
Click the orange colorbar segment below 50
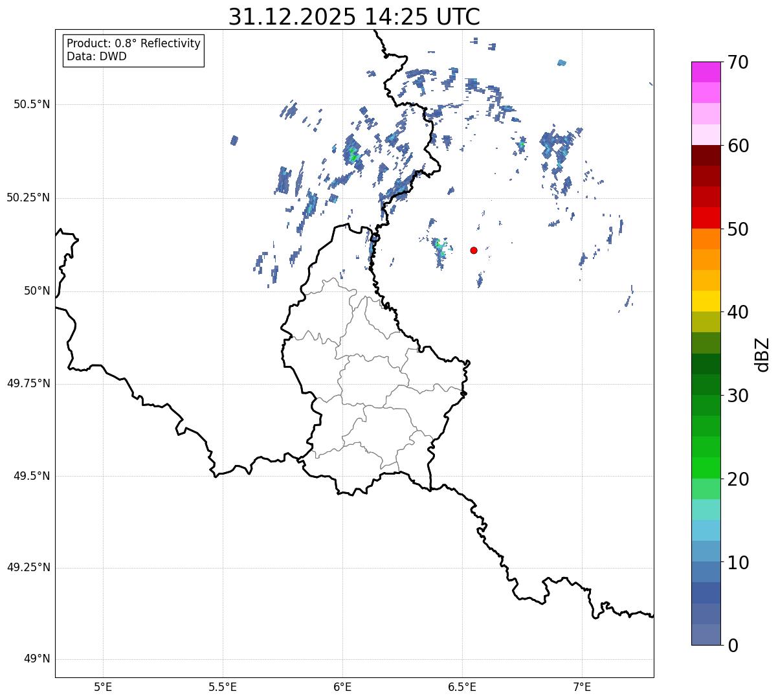pyautogui.click(x=706, y=239)
